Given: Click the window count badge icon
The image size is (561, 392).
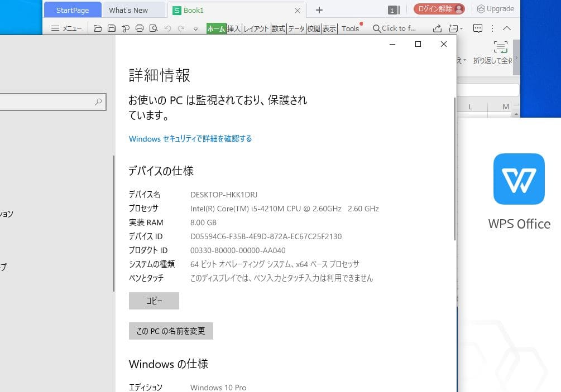Looking at the screenshot, I should tap(394, 10).
